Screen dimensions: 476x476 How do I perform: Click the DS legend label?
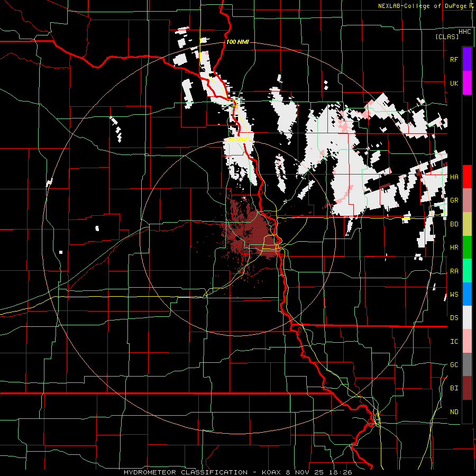[454, 318]
